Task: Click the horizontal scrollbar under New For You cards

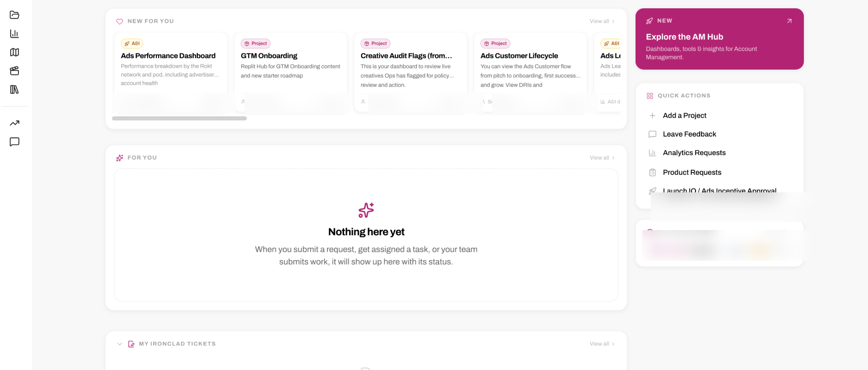Action: point(179,119)
